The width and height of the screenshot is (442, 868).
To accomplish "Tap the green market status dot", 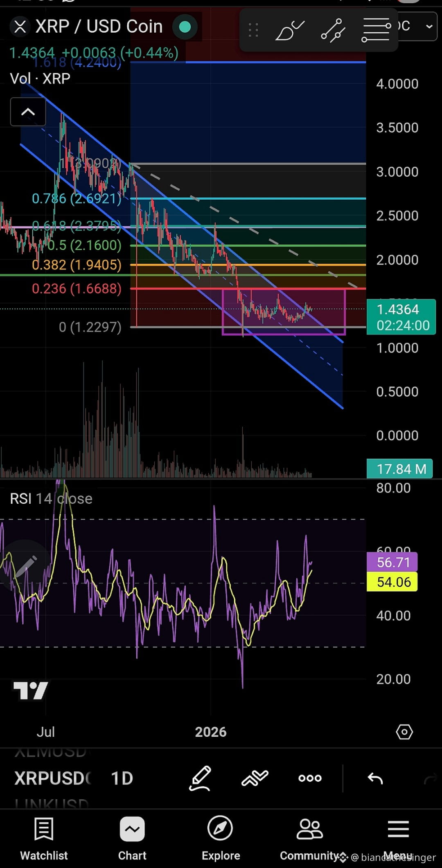I will coord(185,27).
